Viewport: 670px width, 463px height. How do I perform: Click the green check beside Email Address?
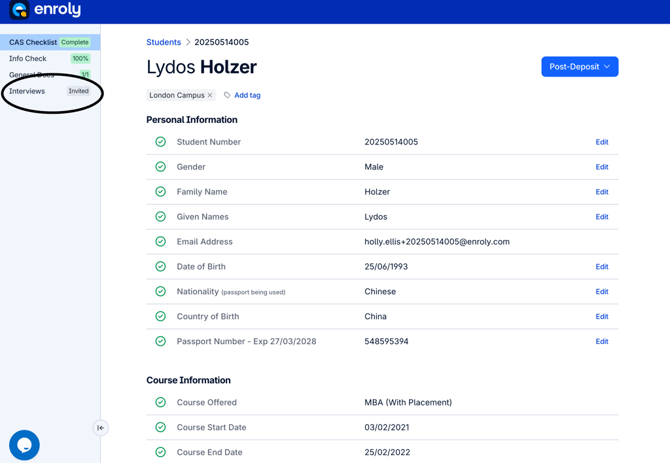(161, 241)
